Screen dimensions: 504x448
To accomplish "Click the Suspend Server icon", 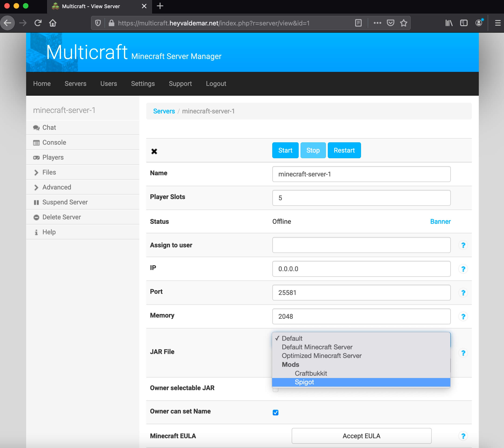I will pyautogui.click(x=37, y=202).
